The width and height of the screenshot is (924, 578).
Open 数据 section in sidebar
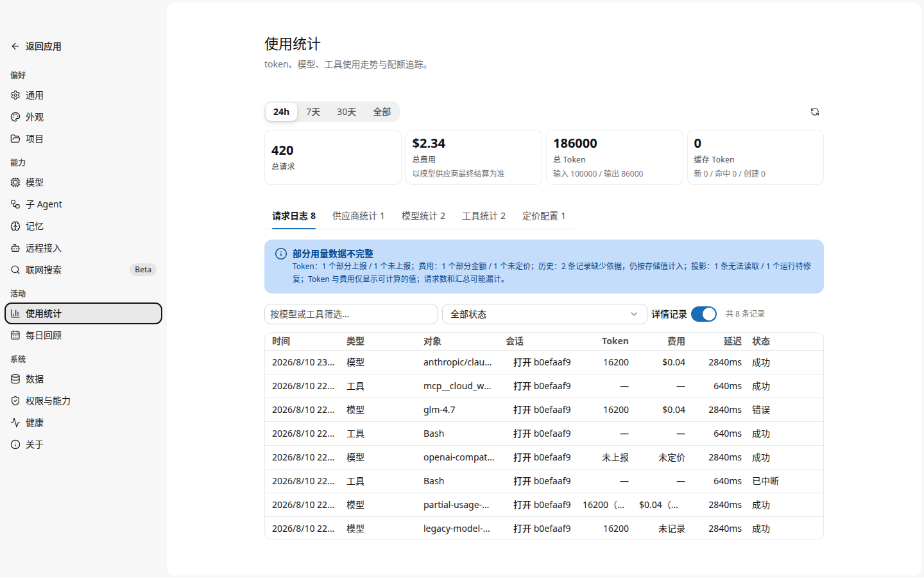click(83, 379)
